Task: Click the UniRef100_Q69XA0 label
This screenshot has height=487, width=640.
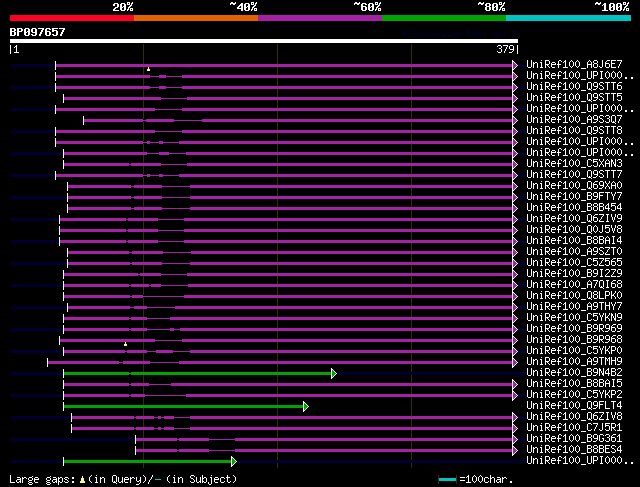Action: [574, 186]
